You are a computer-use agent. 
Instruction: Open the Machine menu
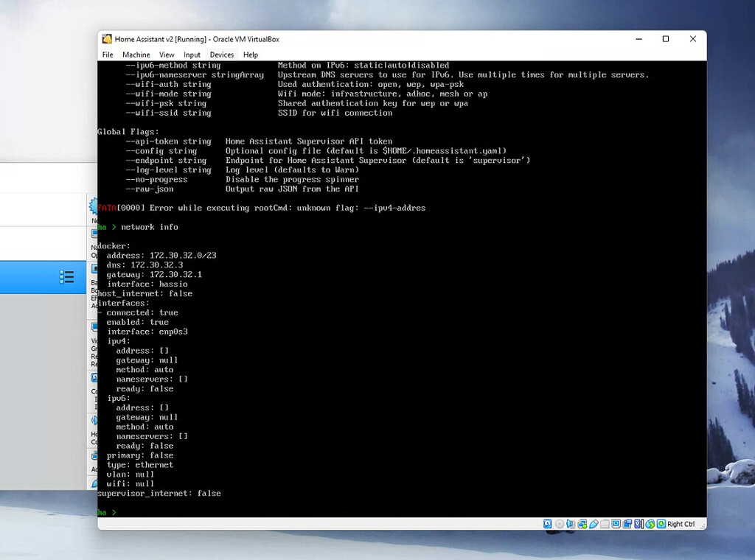[136, 55]
